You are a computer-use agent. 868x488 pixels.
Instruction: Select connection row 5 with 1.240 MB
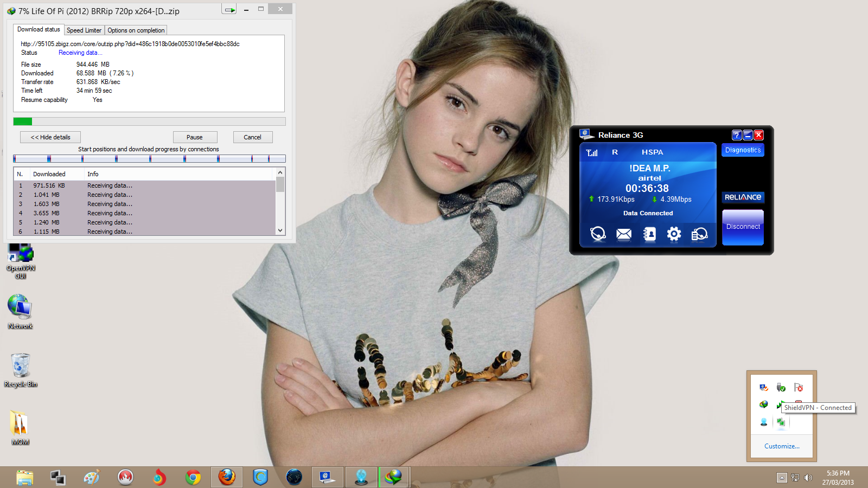(x=145, y=222)
